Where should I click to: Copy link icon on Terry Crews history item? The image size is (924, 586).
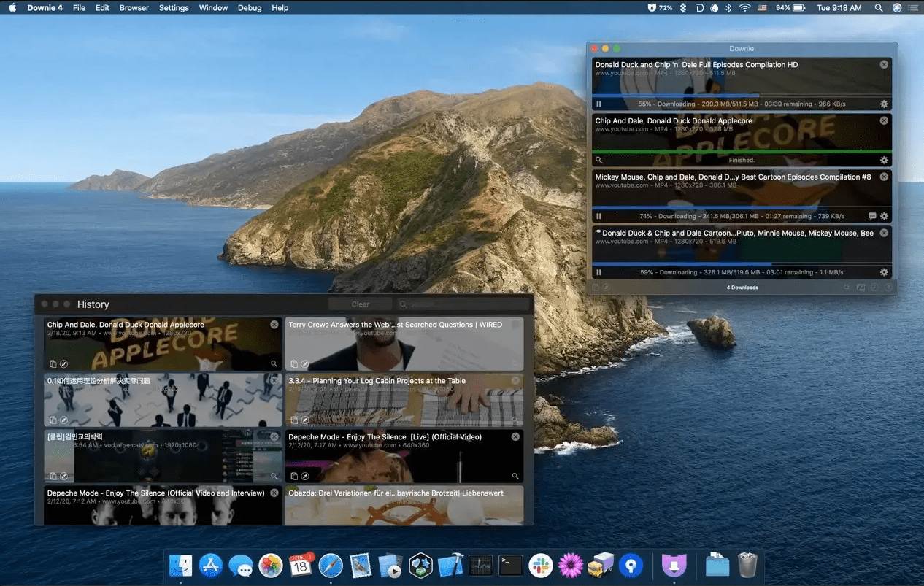point(294,363)
